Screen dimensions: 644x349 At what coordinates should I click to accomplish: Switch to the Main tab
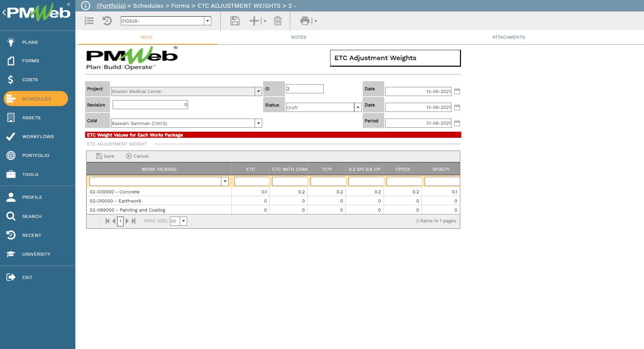(x=147, y=37)
